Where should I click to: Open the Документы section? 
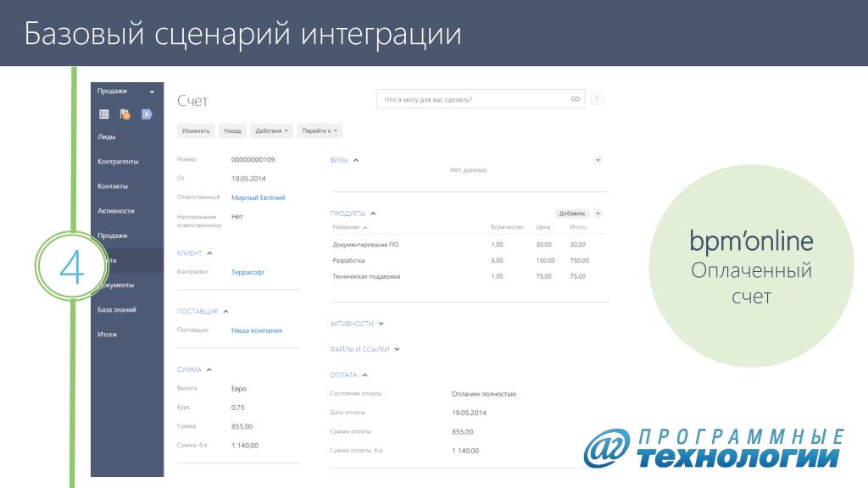116,285
